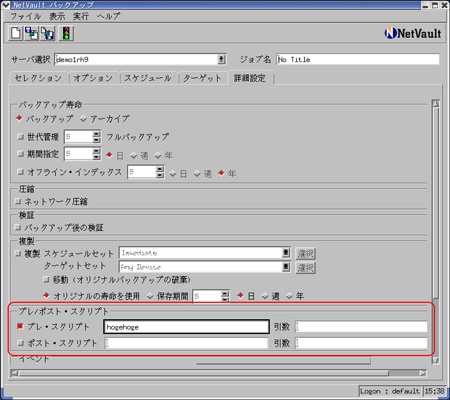450x400 pixels.
Task: Select 週 radio for オフライン・インデックス
Action: click(x=197, y=173)
